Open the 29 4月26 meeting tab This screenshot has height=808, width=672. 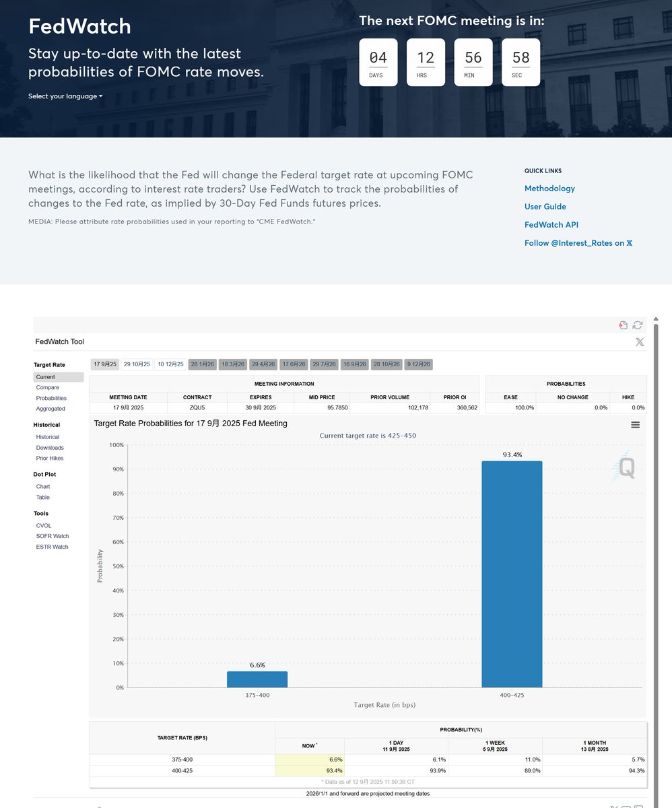click(x=263, y=364)
